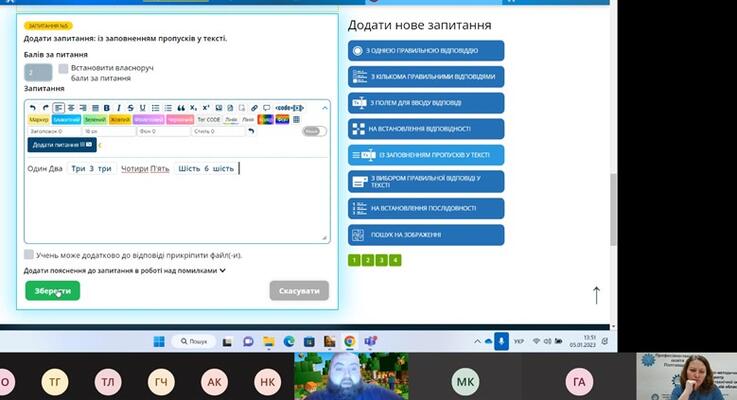Viewport: 737px width, 400px height.
Task: Show hidden system tray icons
Action: coord(477,341)
